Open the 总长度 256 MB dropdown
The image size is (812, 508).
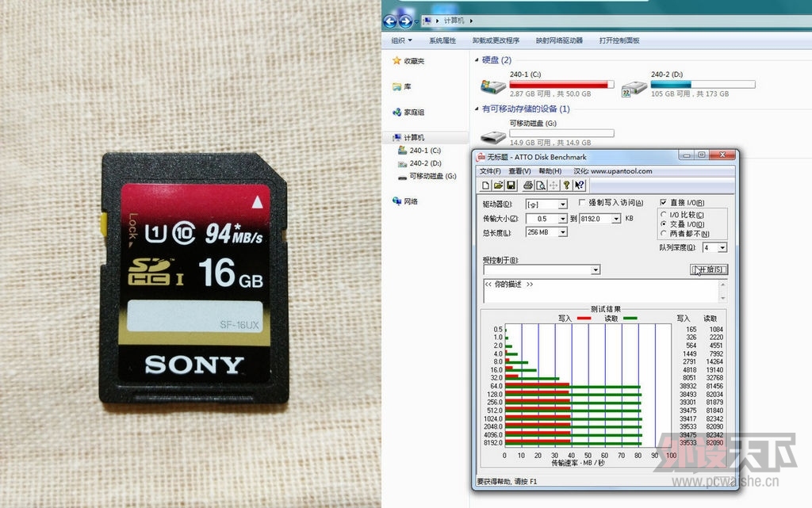[x=562, y=232]
